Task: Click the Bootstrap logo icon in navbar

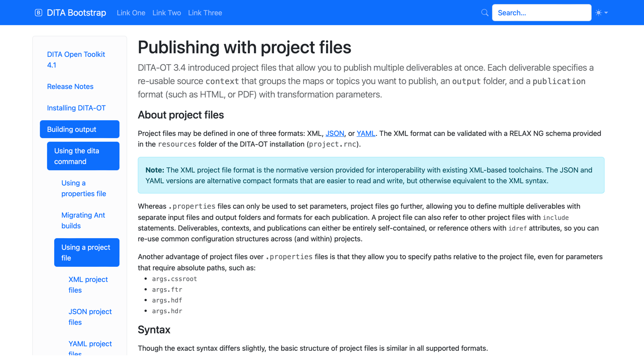Action: pyautogui.click(x=38, y=13)
